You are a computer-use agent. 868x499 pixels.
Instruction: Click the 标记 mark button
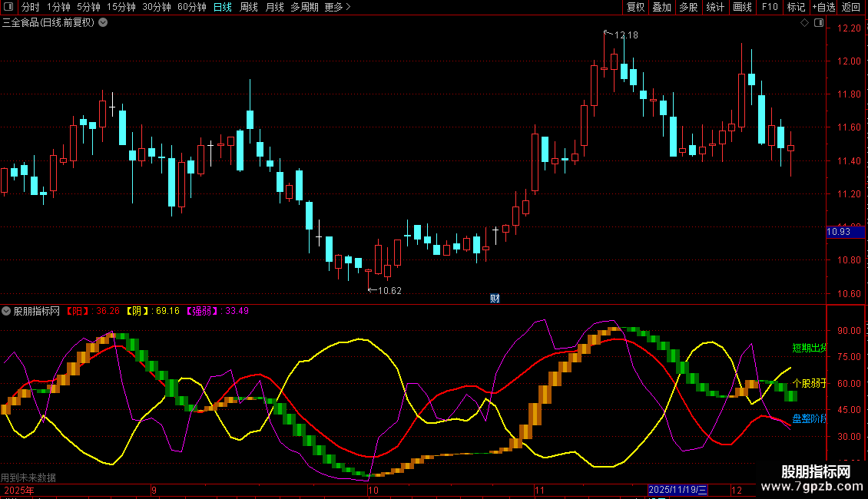point(796,7)
